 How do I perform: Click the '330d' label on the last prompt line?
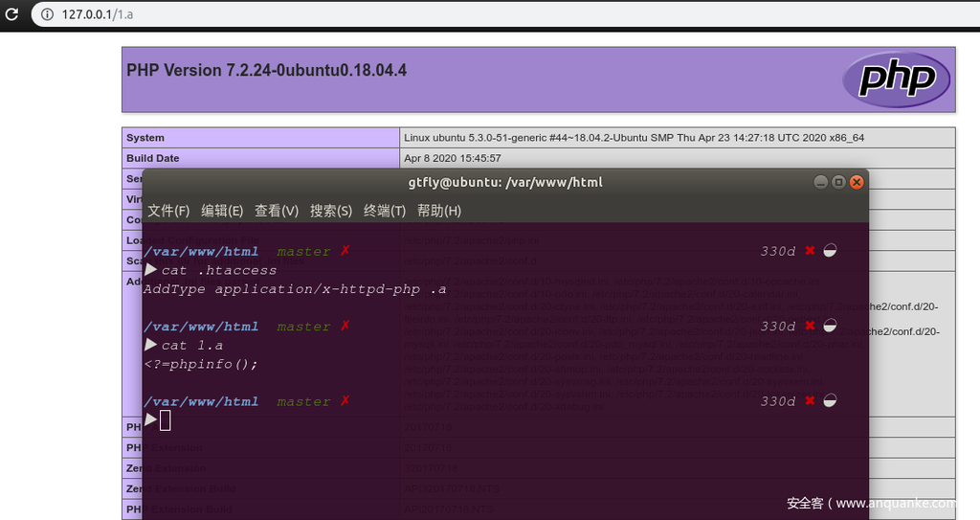(777, 401)
